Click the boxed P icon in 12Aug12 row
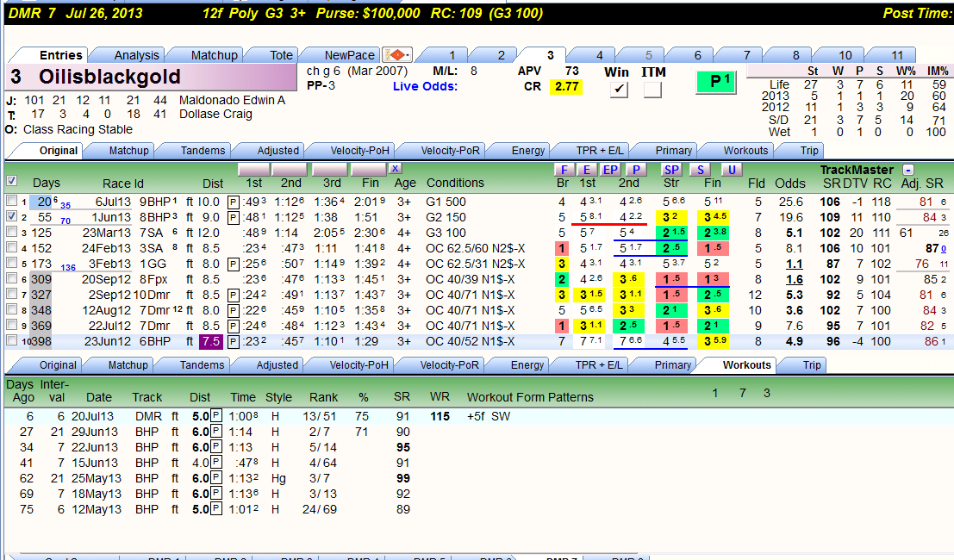The height and width of the screenshot is (560, 954). (233, 311)
